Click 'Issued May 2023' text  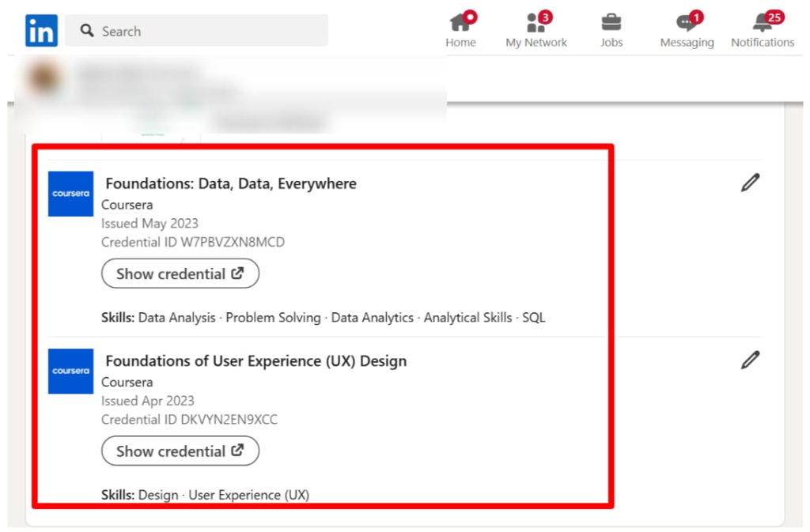point(150,224)
